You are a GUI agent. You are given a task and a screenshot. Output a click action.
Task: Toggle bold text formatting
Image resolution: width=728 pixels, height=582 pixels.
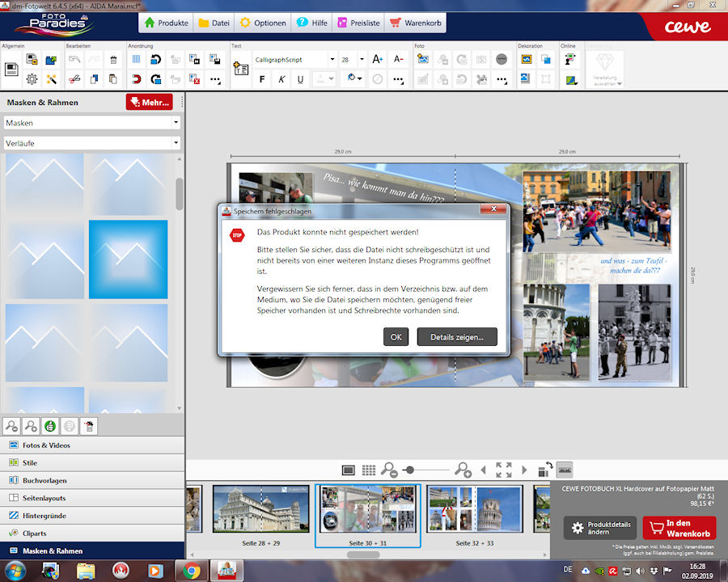262,79
